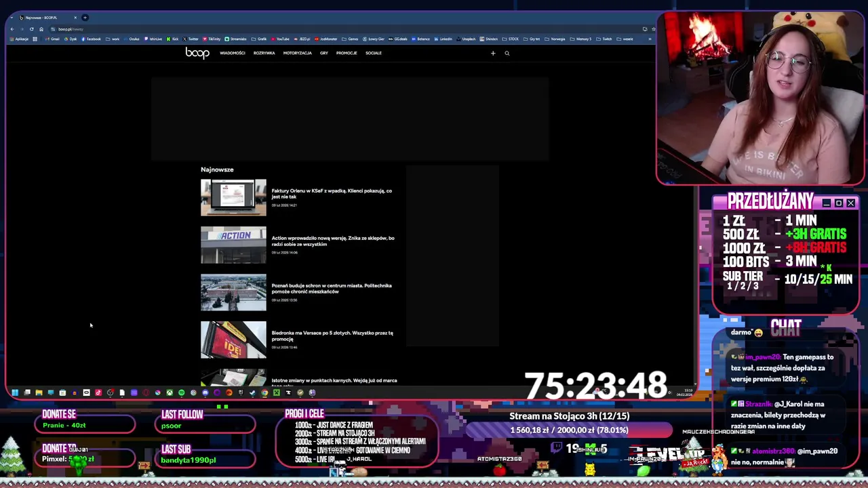Open the Action nową wersję article headline
Viewport: 868px width, 488px height.
[x=332, y=241]
